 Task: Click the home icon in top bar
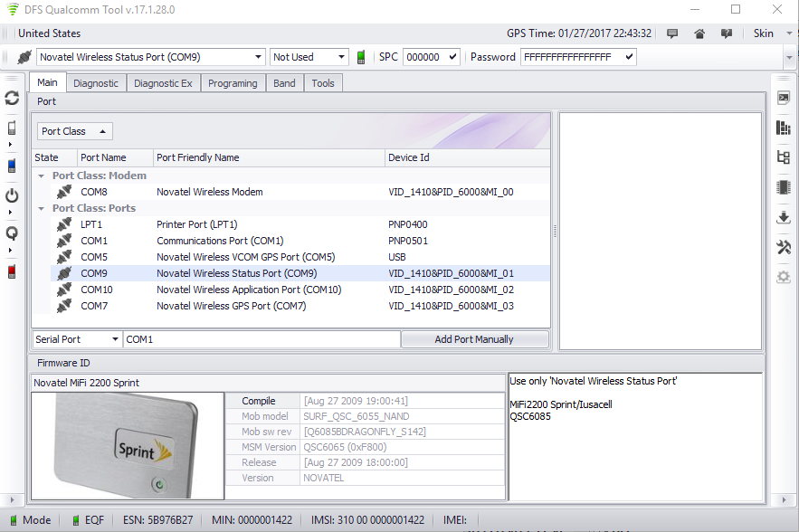(x=699, y=33)
